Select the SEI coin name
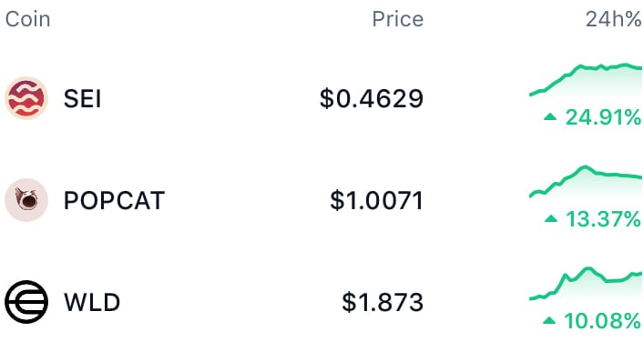The width and height of the screenshot is (644, 342). [x=82, y=99]
